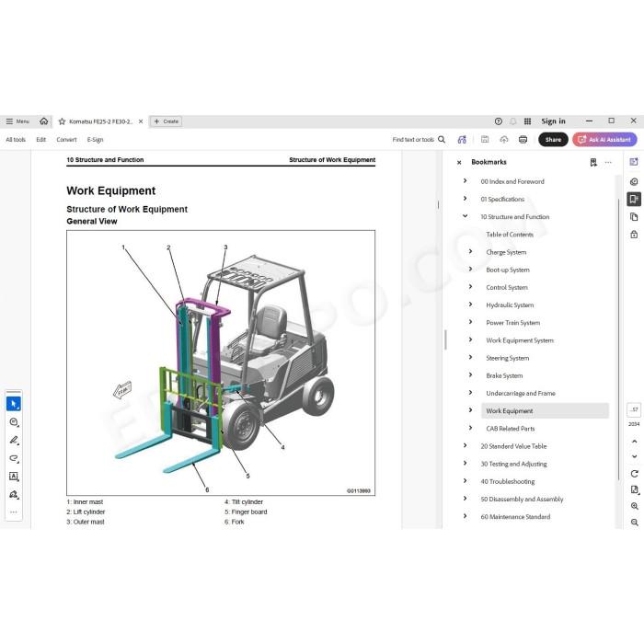The height and width of the screenshot is (644, 644).
Task: Click Sign in
Action: click(553, 121)
